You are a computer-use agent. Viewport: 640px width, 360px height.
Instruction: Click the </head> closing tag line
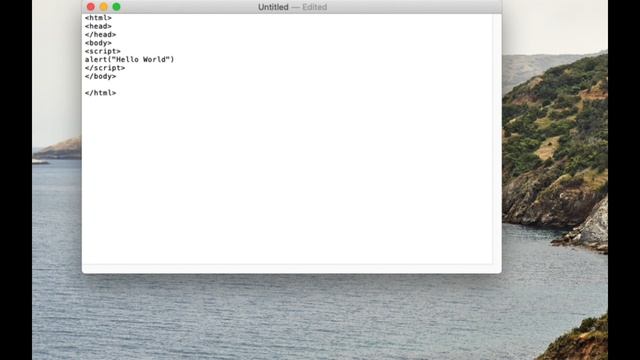coord(100,35)
